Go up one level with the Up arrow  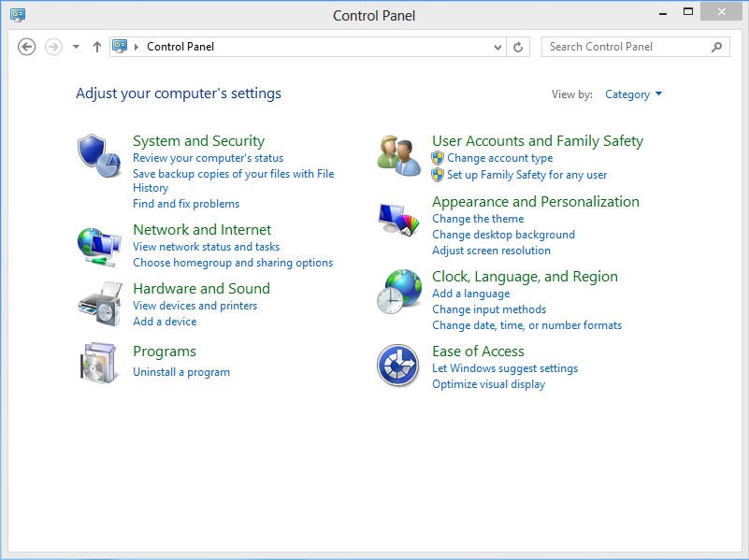97,47
